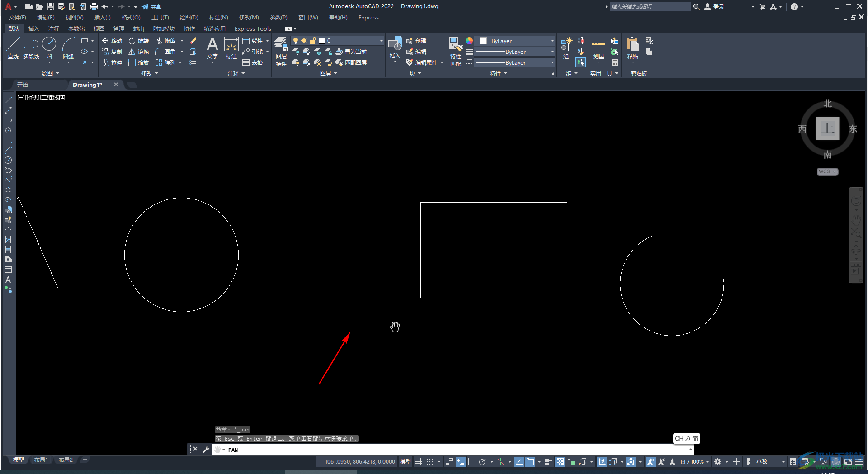Expand the Modify (修改) panel
The width and height of the screenshot is (868, 474).
point(149,73)
